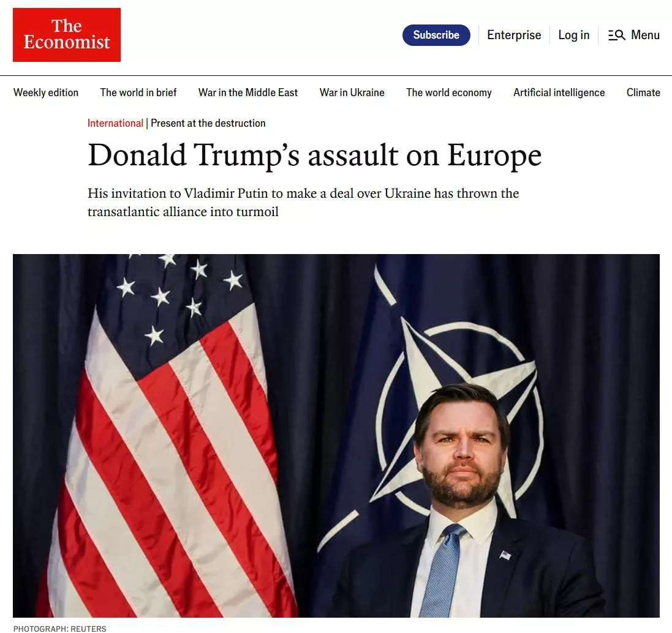The width and height of the screenshot is (672, 633).
Task: Open Artificial intelligence section
Action: pyautogui.click(x=559, y=92)
